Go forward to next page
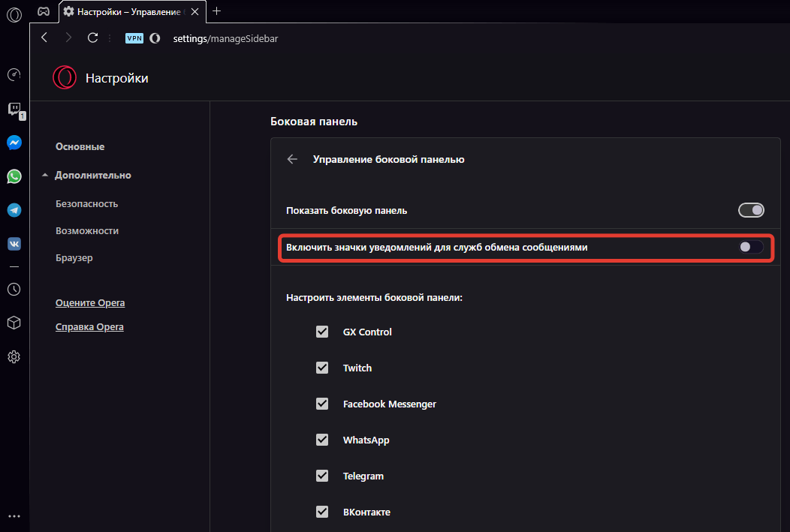Screen dimensions: 790x532 (68, 38)
